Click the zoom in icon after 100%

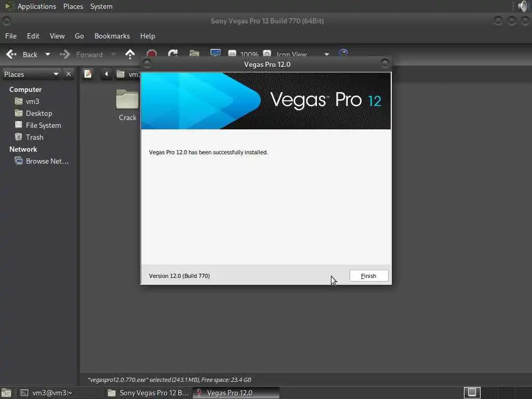click(267, 54)
